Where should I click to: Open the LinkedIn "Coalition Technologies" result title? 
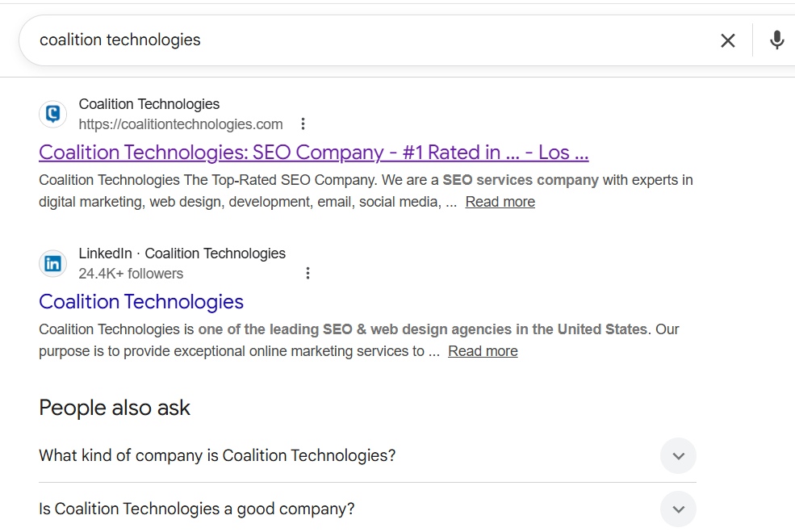click(x=141, y=301)
